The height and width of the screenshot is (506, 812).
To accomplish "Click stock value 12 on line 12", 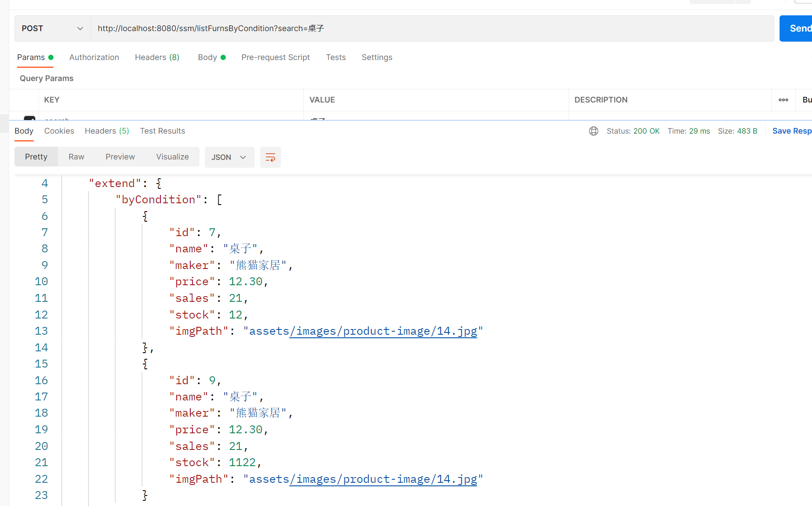I will click(235, 315).
